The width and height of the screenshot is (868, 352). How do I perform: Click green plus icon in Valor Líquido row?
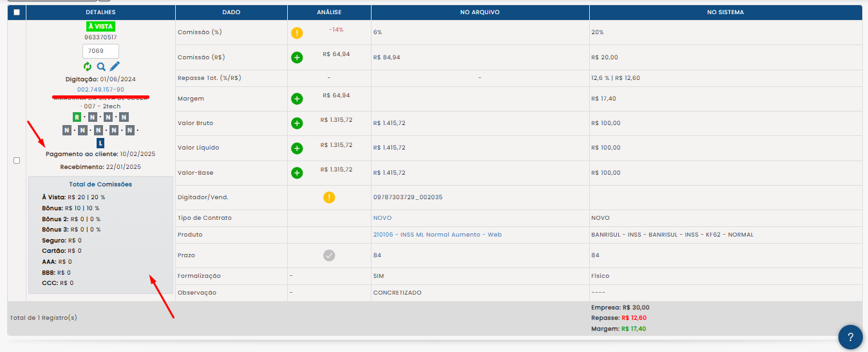[297, 148]
